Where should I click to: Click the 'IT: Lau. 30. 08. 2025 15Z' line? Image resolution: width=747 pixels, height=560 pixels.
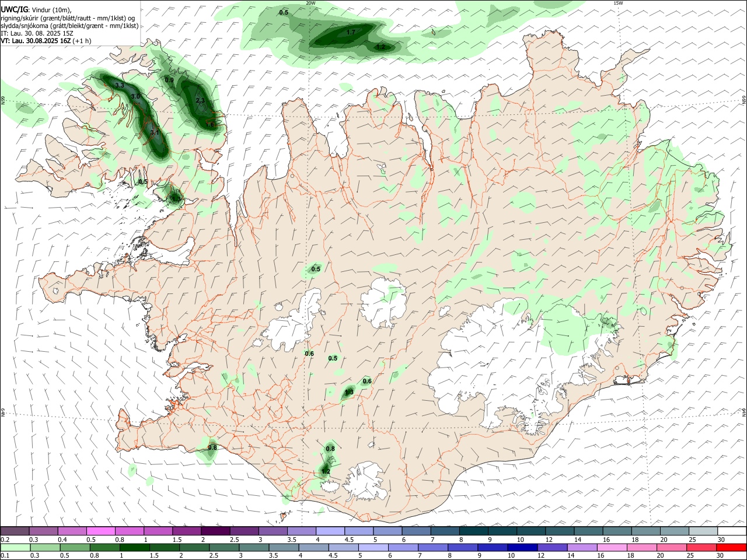[37, 33]
